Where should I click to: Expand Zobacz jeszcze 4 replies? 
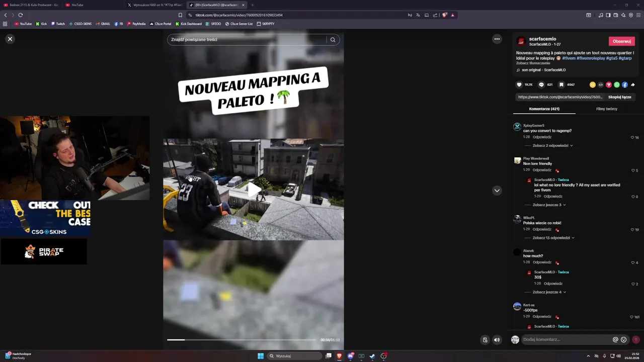click(549, 292)
